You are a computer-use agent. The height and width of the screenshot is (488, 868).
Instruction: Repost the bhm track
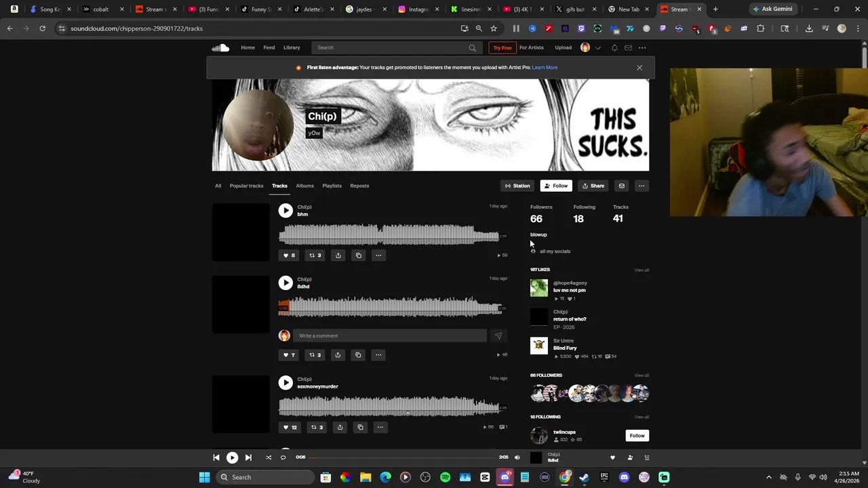(x=315, y=256)
